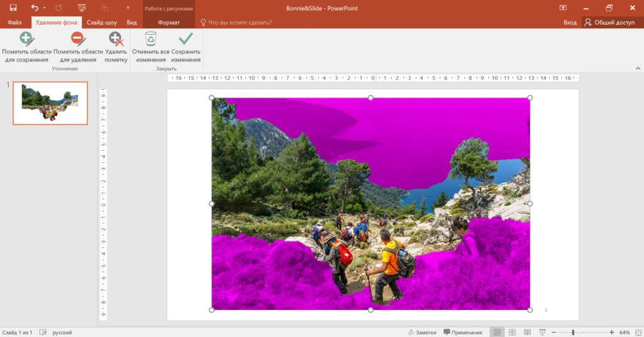The height and width of the screenshot is (337, 644).
Task: Click the Redo icon
Action: click(58, 8)
